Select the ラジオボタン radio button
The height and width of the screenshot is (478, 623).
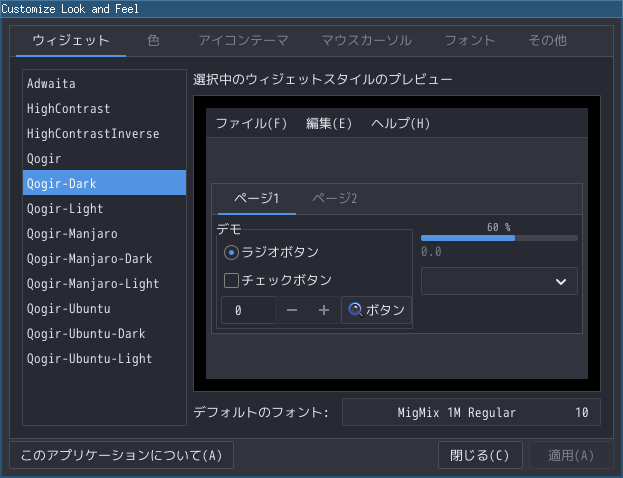(231, 252)
